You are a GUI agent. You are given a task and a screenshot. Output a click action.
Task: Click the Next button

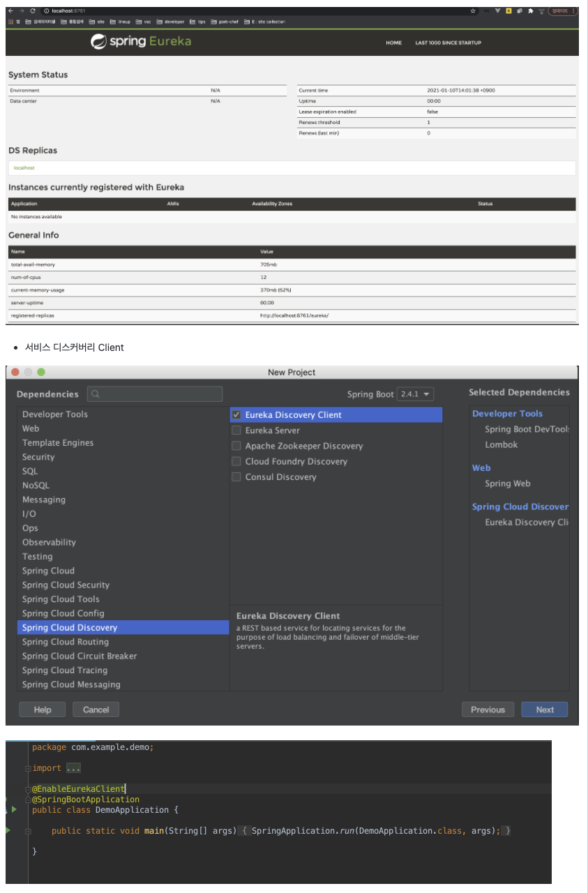545,710
